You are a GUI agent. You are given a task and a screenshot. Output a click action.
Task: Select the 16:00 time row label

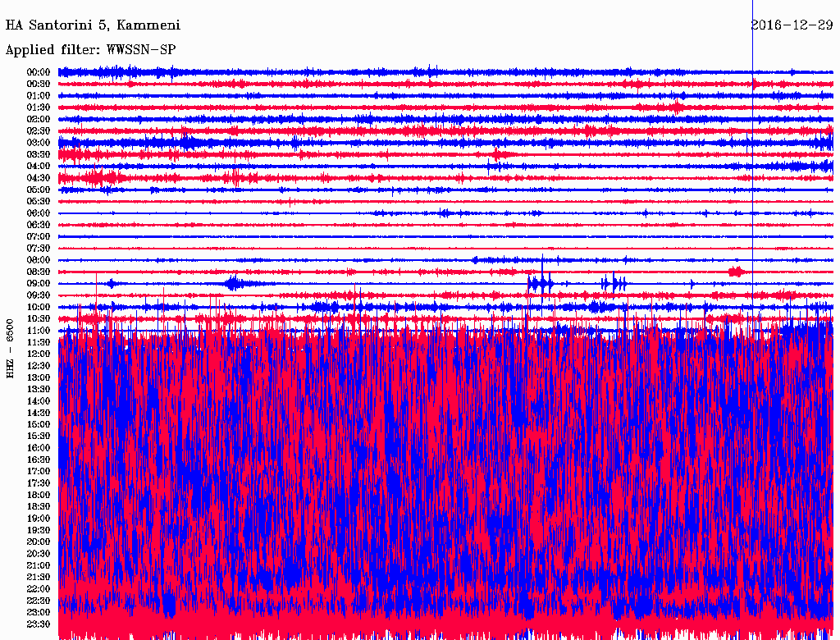pyautogui.click(x=39, y=448)
